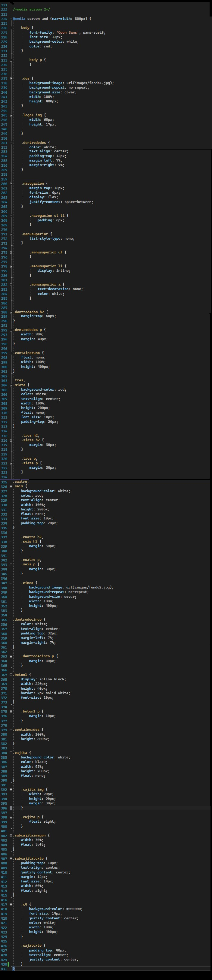Click the 'Open Sans' font-family string
The height and width of the screenshot is (980, 212).
(68, 32)
